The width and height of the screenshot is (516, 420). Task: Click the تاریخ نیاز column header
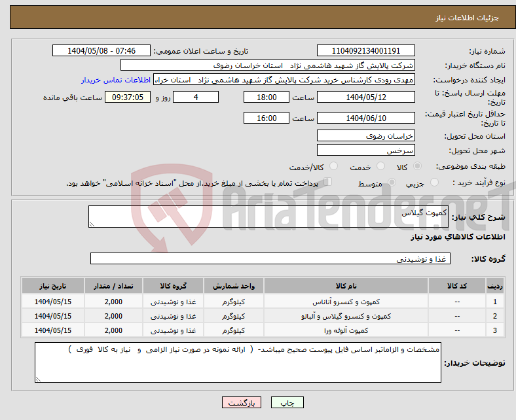[53, 286]
